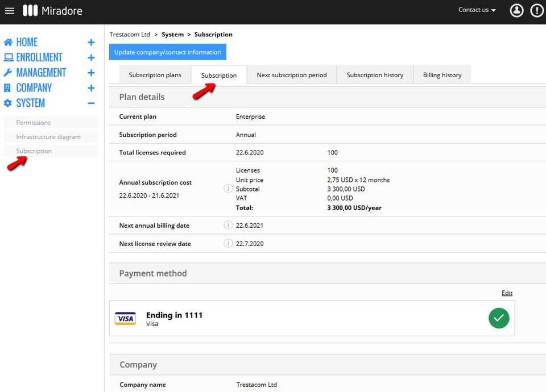
Task: Select the Ending in 1111 payment card
Action: [x=312, y=318]
